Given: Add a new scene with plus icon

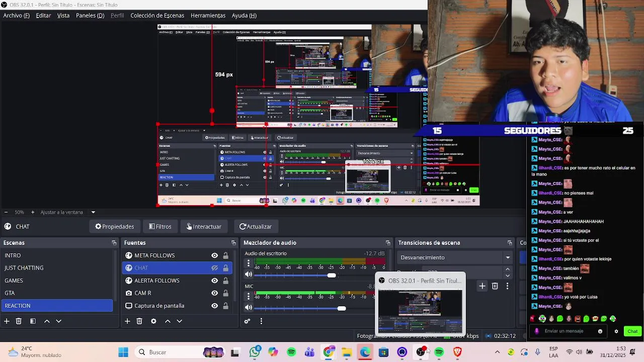Looking at the screenshot, I should click(7, 321).
